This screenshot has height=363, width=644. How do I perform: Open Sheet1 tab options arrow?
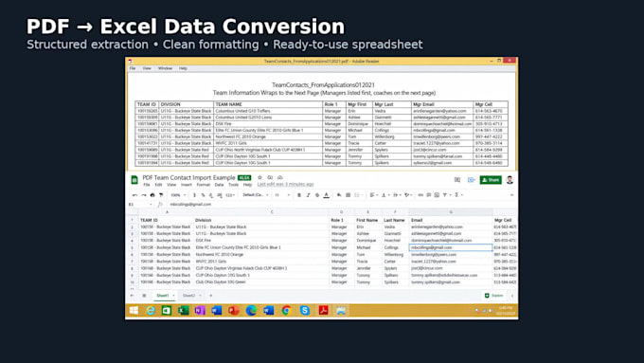tap(173, 296)
